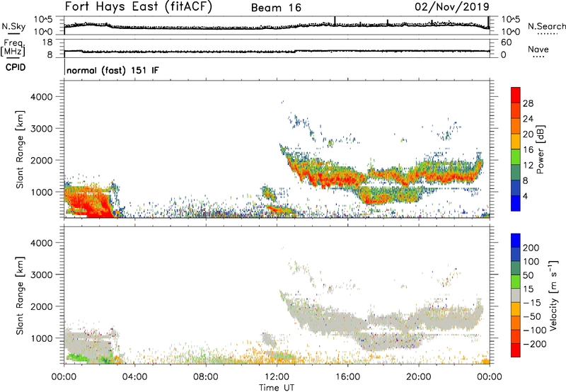Screen dimensions: 566x392
Task: Click the red segment of power colorbar
Action: [516, 96]
